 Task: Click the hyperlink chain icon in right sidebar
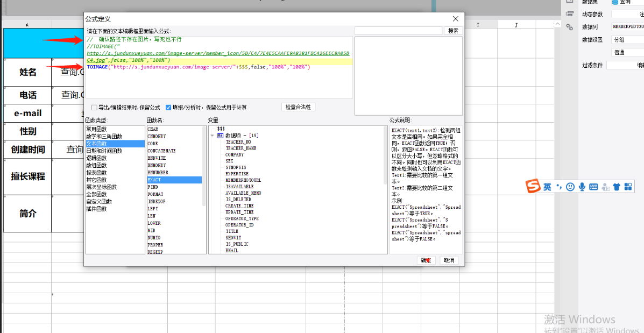[569, 27]
